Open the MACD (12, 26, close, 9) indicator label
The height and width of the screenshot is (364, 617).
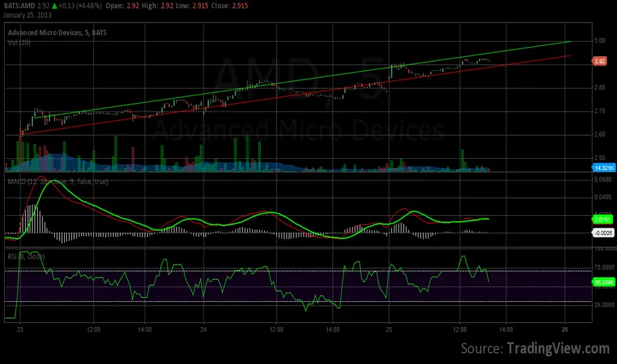tap(58, 181)
